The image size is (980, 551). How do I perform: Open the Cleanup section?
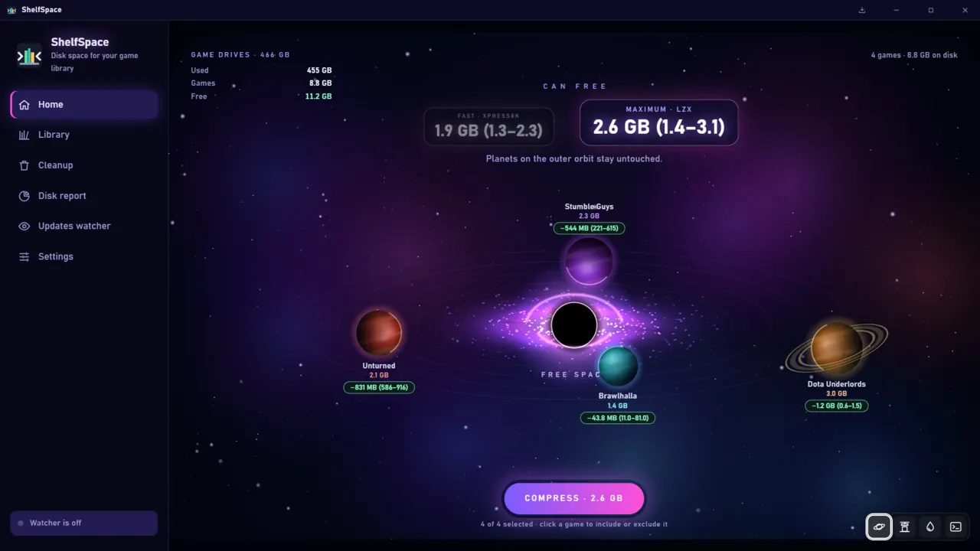pos(84,165)
